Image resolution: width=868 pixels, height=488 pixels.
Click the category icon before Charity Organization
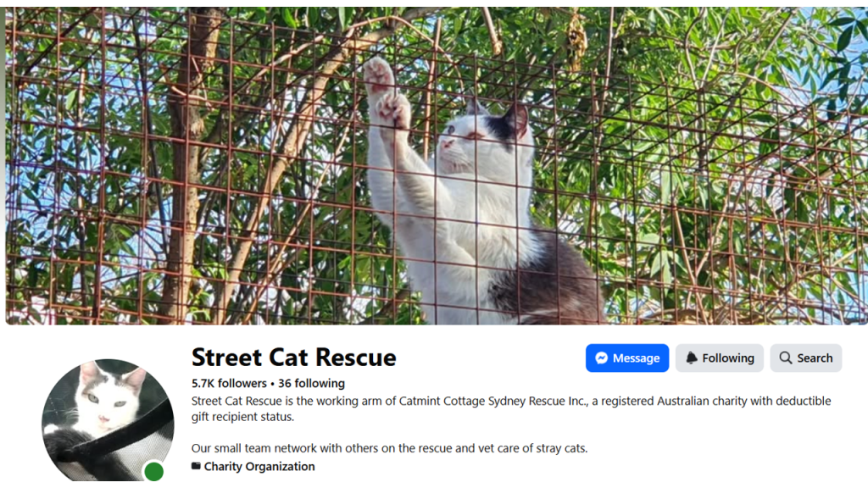click(196, 466)
